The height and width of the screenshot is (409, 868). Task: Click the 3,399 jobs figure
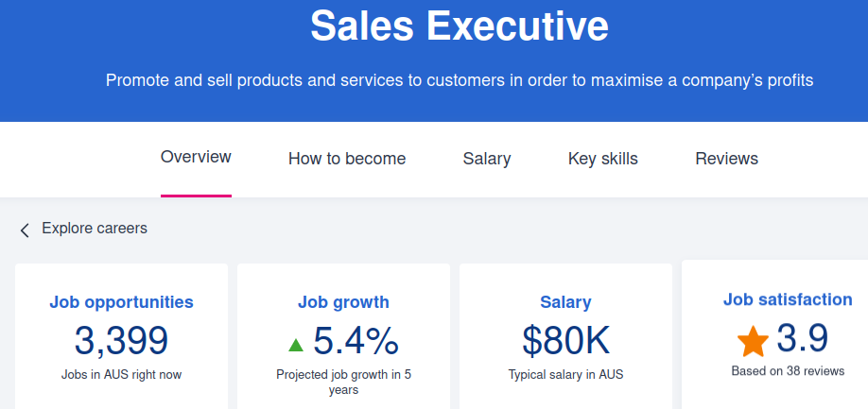pyautogui.click(x=121, y=340)
